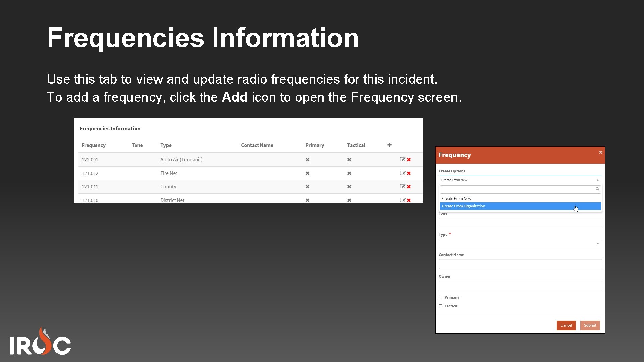Screen dimensions: 644x362
Task: Collapse the Create Options dropdown chevron
Action: 598,180
